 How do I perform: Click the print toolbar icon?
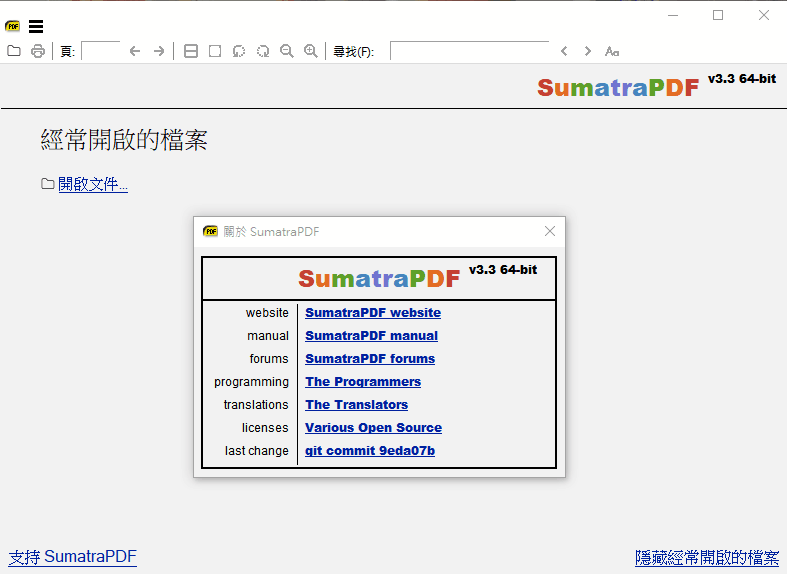click(x=38, y=51)
